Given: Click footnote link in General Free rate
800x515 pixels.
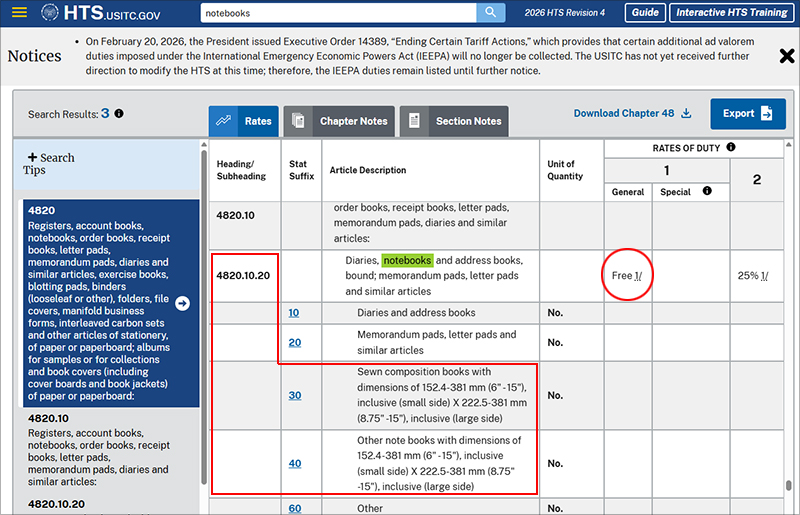Looking at the screenshot, I should coord(638,276).
